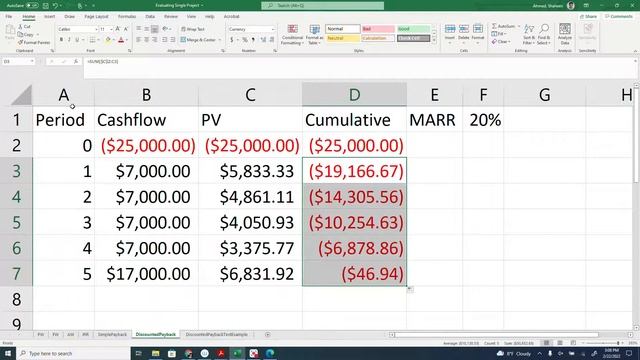The width and height of the screenshot is (640, 360).
Task: Switch to the Page Layout tab
Action: (x=96, y=16)
